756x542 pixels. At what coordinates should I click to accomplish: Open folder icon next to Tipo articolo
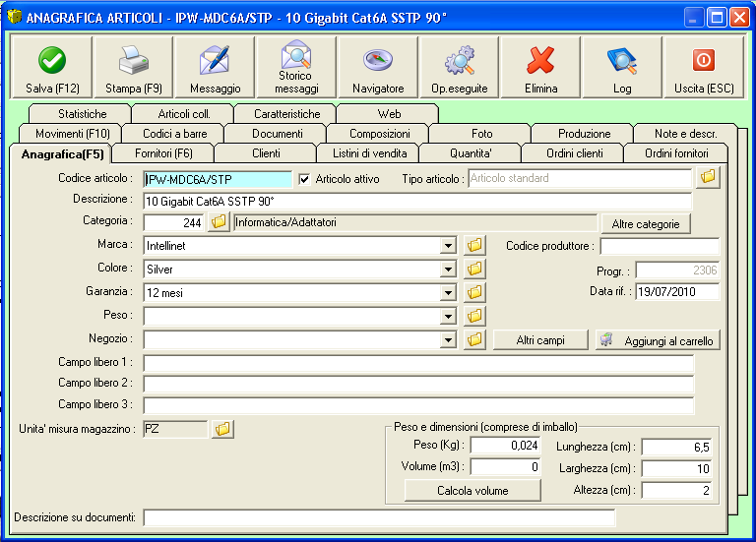pyautogui.click(x=708, y=177)
